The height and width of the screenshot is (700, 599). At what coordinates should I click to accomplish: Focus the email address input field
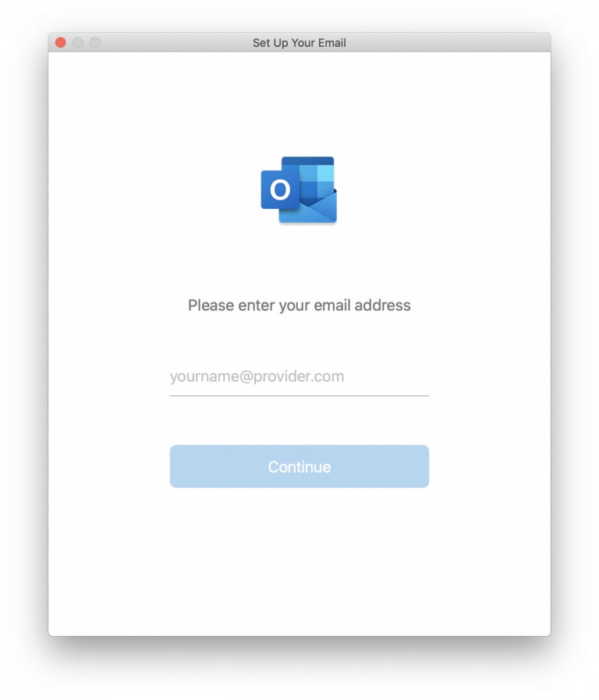pos(299,377)
